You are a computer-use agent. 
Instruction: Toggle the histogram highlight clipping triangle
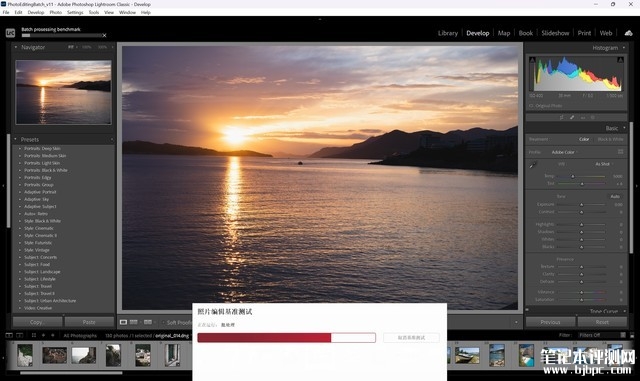(620, 60)
